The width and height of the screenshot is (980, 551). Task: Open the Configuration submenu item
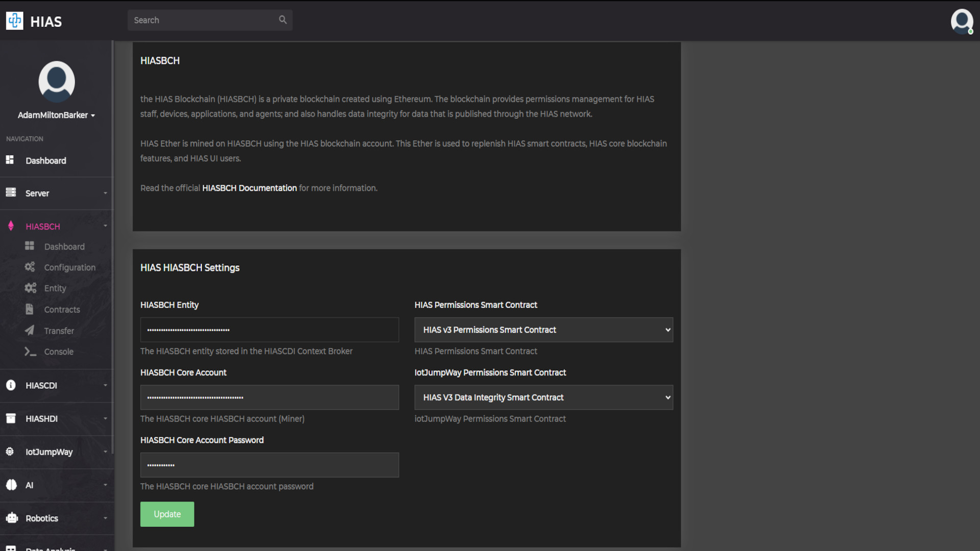pyautogui.click(x=69, y=267)
